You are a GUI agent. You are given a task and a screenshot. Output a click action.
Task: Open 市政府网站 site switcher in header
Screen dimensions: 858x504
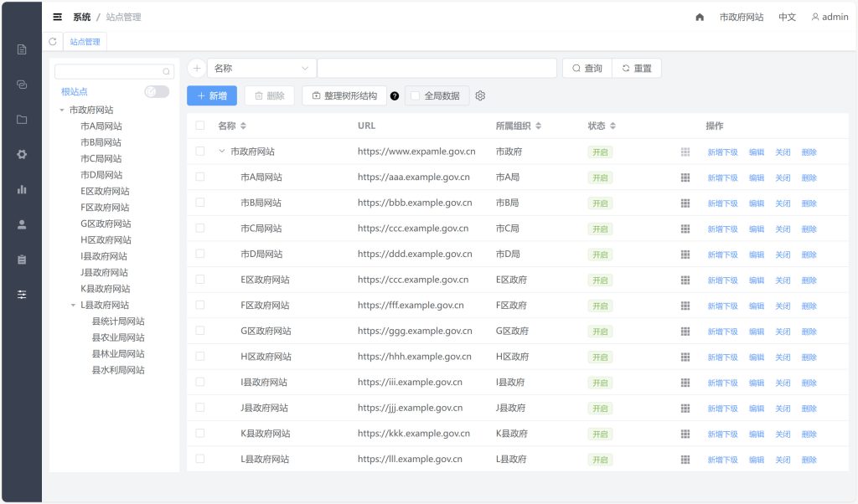[x=742, y=17]
